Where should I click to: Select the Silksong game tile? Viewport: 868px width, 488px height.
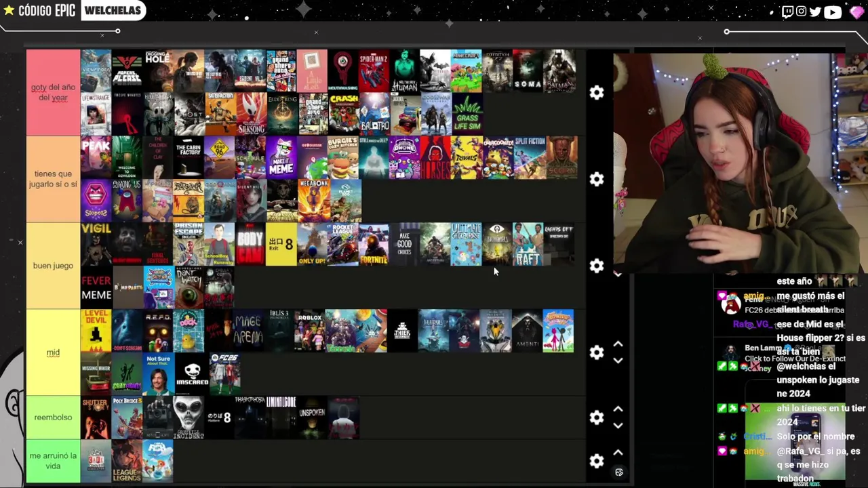pos(251,114)
